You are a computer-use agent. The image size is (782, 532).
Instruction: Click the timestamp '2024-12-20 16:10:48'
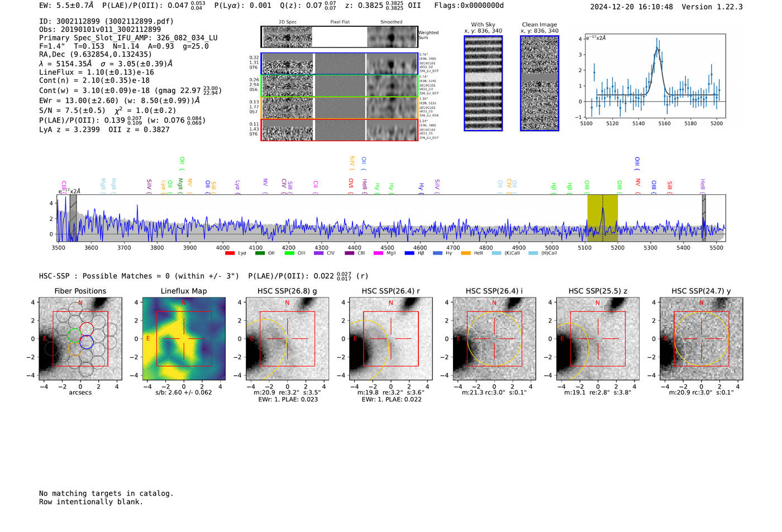pos(631,7)
